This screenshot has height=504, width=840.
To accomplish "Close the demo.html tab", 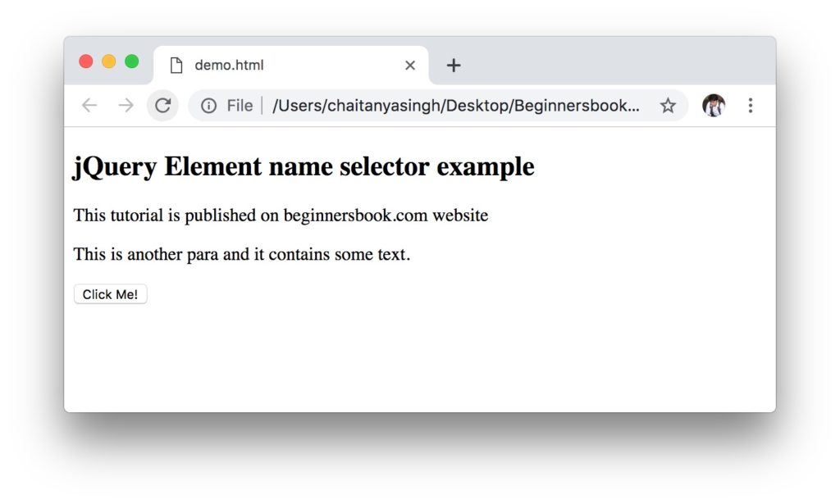I will (x=410, y=66).
